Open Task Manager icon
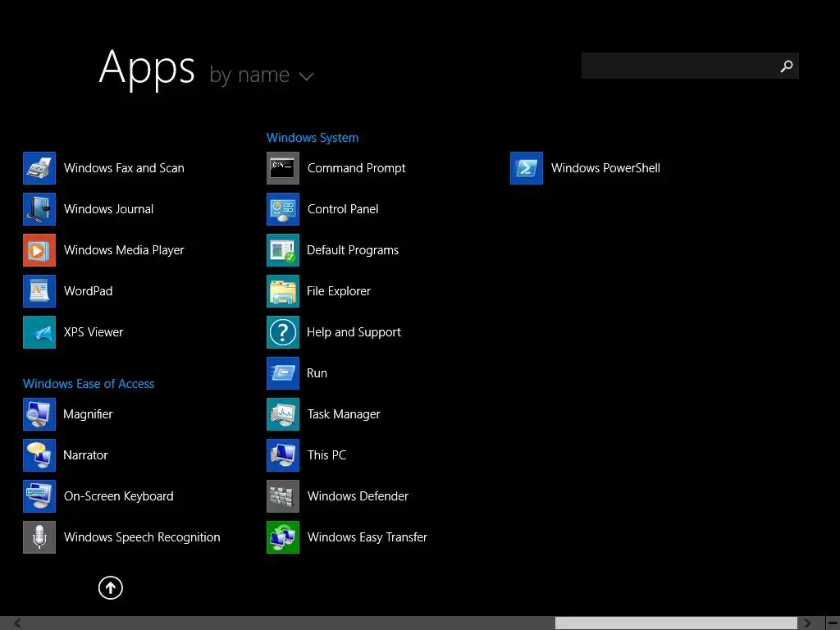This screenshot has width=840, height=630. 283,414
